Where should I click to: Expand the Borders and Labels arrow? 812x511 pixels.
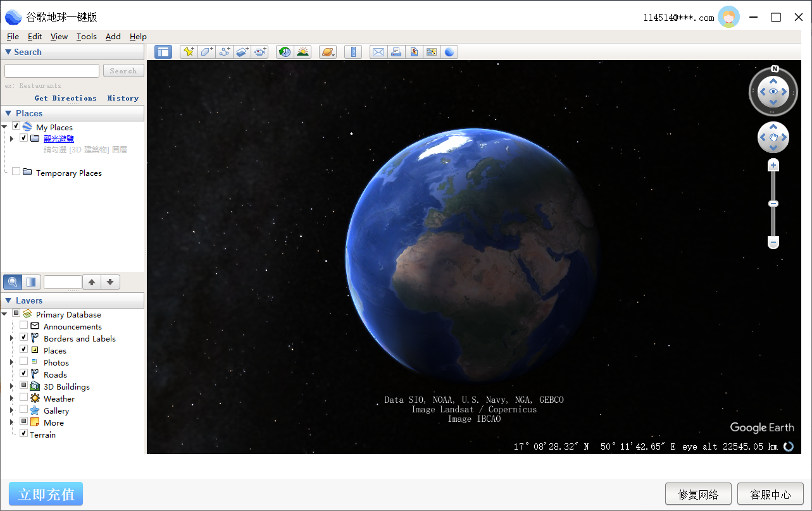[12, 338]
